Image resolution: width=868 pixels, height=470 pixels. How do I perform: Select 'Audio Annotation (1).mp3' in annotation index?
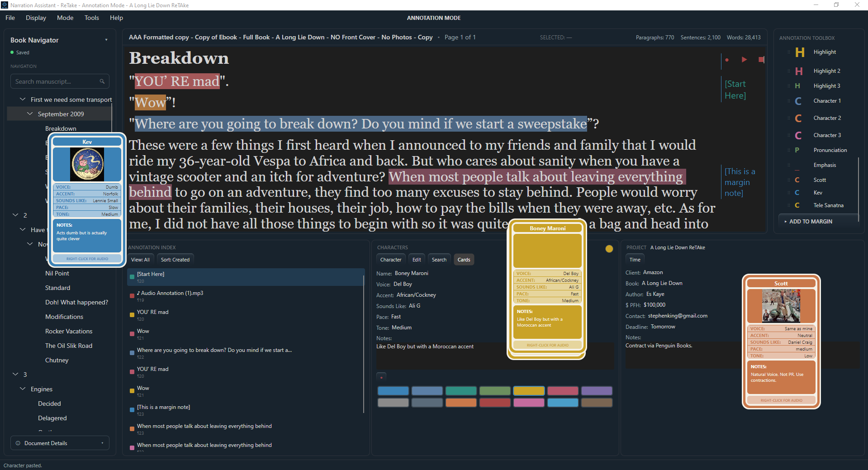pyautogui.click(x=246, y=296)
